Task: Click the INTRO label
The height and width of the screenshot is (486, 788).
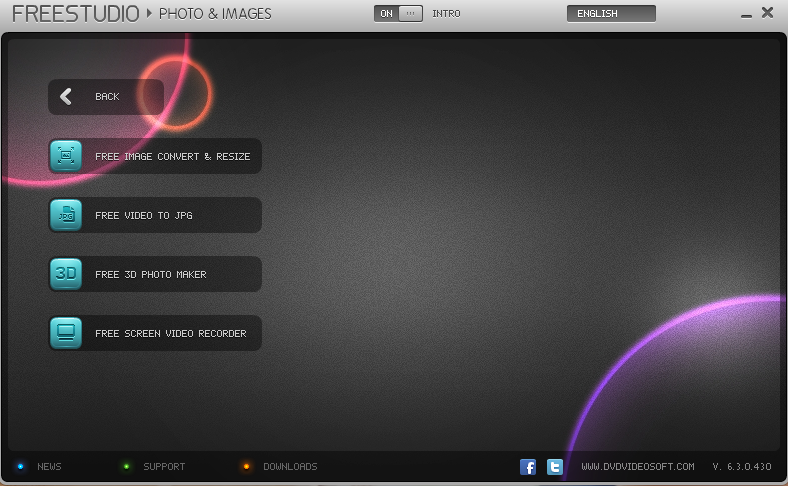Action: [446, 14]
